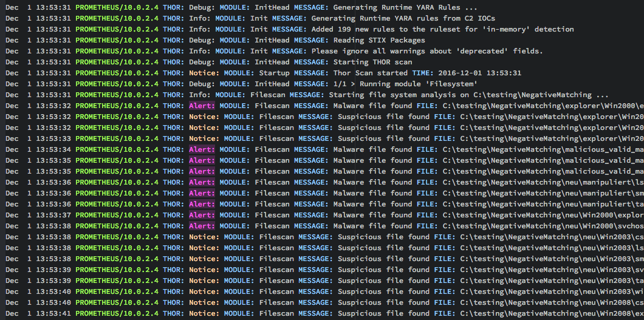This screenshot has height=320, width=644.
Task: Click the timestamp '13:53:34'
Action: (53, 150)
